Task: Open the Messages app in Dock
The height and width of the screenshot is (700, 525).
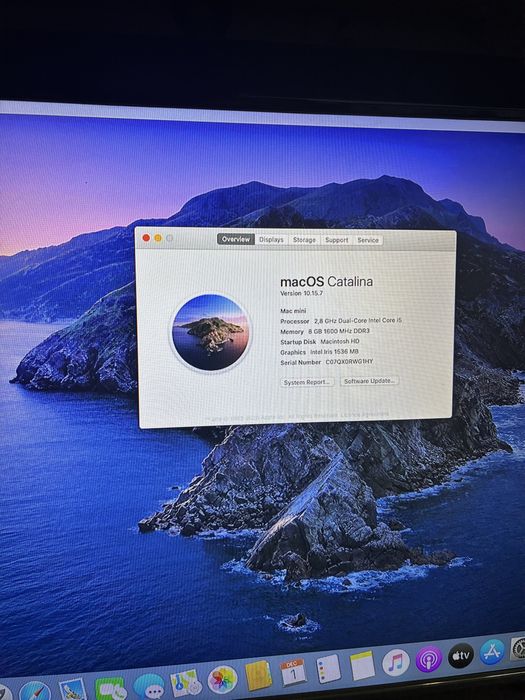Action: click(x=148, y=685)
